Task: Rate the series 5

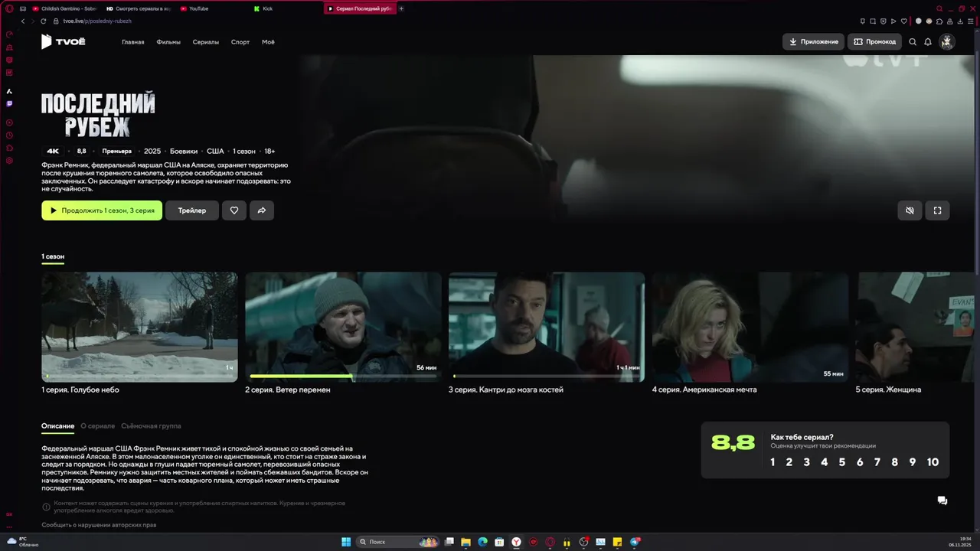Action: 842,462
